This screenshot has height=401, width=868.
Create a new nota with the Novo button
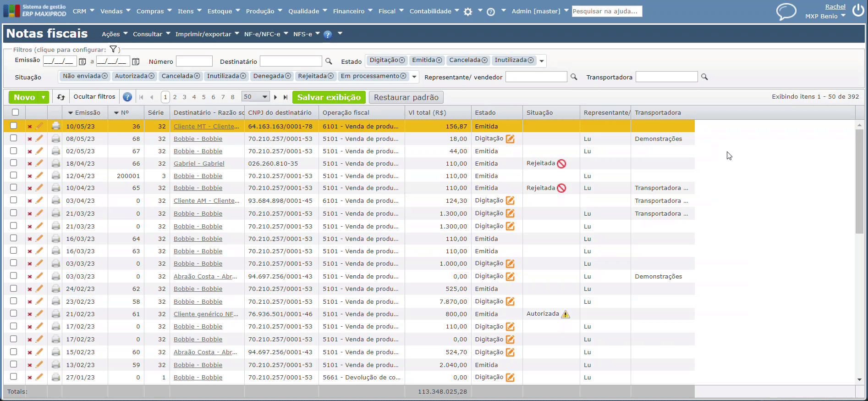24,97
